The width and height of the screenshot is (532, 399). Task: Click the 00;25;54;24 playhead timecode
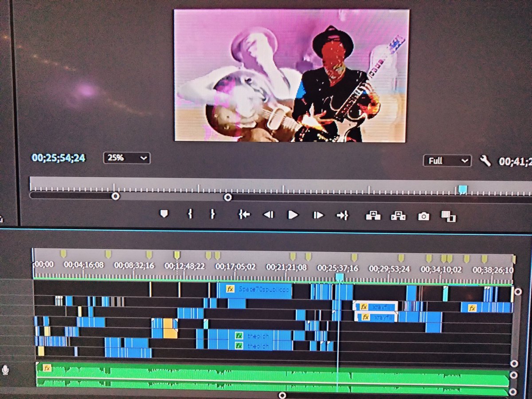click(x=58, y=157)
